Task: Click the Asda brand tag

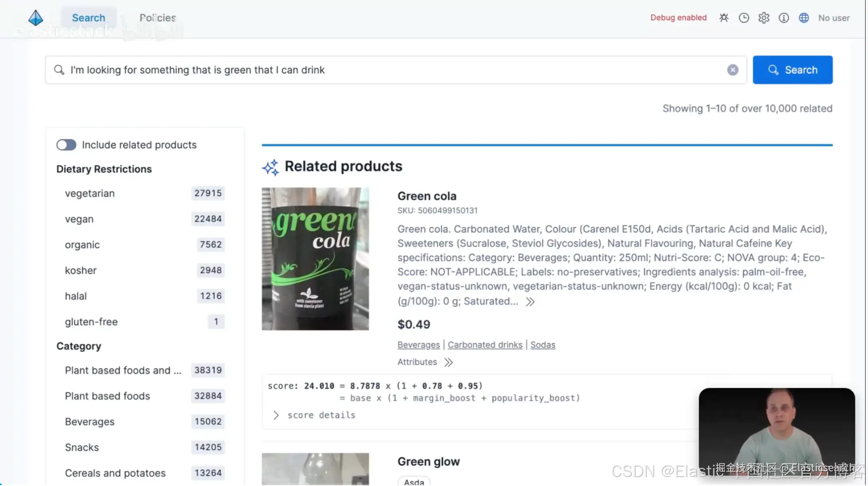Action: pos(414,482)
